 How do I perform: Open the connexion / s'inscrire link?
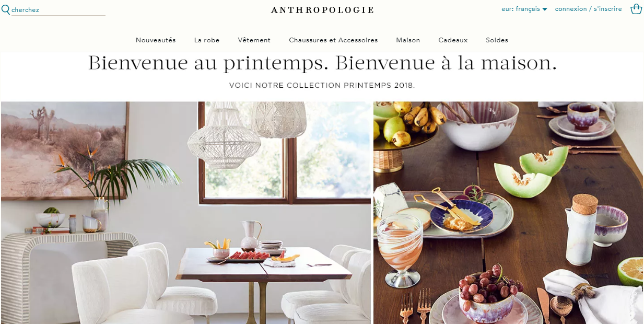(x=588, y=9)
